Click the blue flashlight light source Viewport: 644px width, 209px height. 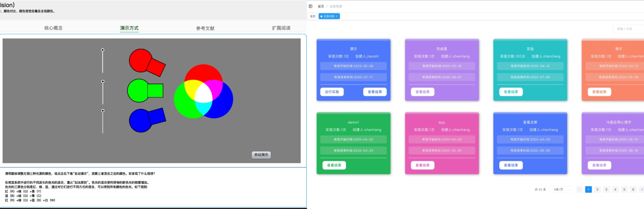147,120
